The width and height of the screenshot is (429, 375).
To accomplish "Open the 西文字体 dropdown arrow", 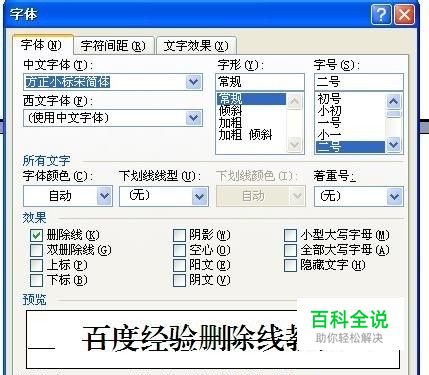I will click(x=194, y=118).
